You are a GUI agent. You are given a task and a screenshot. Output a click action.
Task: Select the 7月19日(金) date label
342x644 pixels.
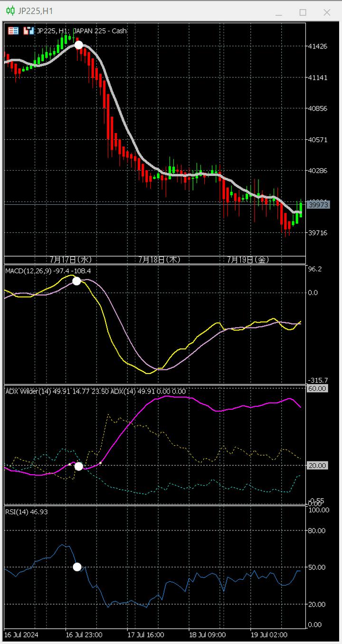tap(248, 260)
